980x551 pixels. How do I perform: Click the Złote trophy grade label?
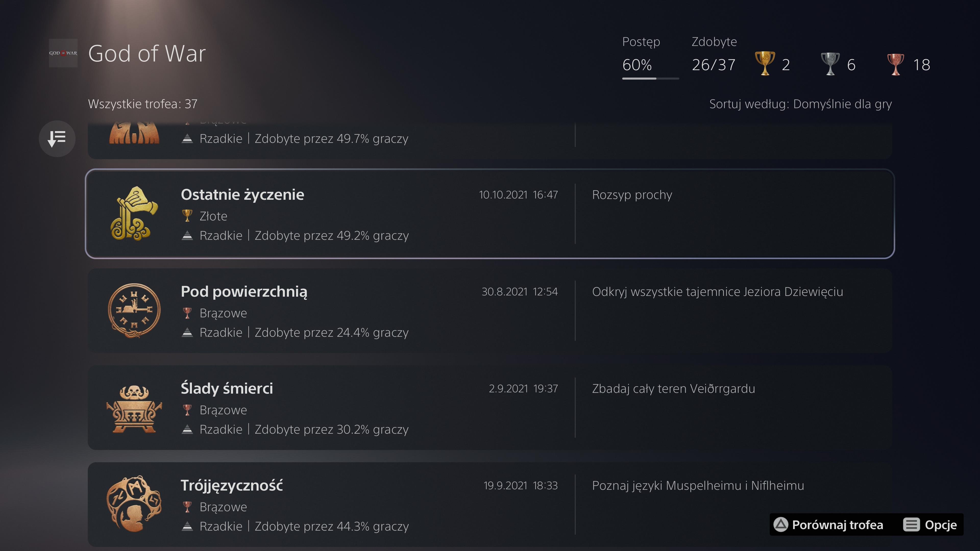tap(213, 216)
